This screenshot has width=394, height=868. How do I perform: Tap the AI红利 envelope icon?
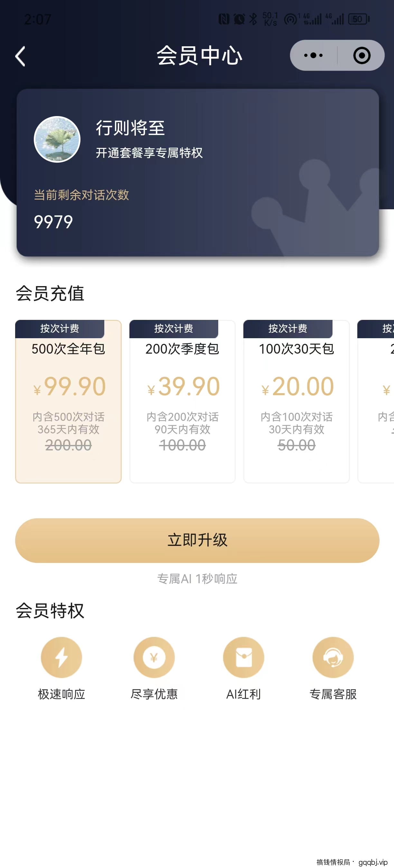pos(244,657)
